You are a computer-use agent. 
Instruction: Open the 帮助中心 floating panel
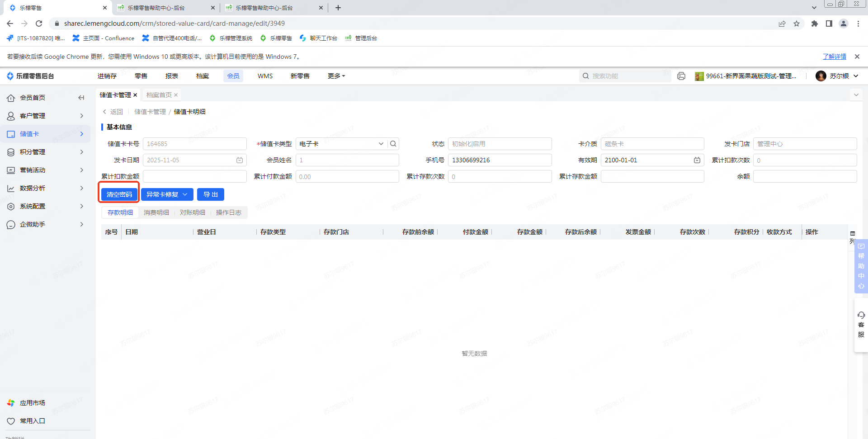pos(861,266)
